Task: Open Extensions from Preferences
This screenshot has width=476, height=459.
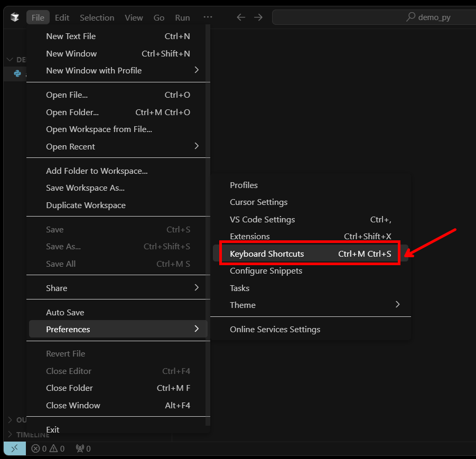Action: click(311, 237)
